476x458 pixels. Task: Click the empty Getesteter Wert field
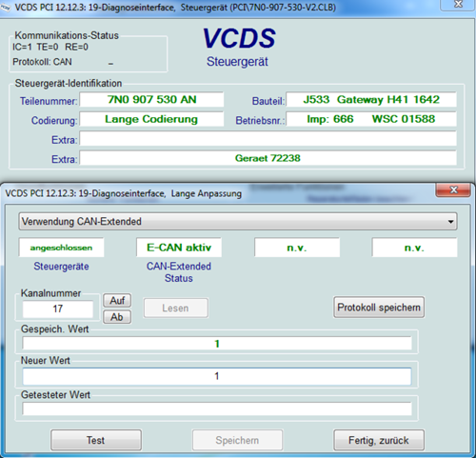pos(217,408)
